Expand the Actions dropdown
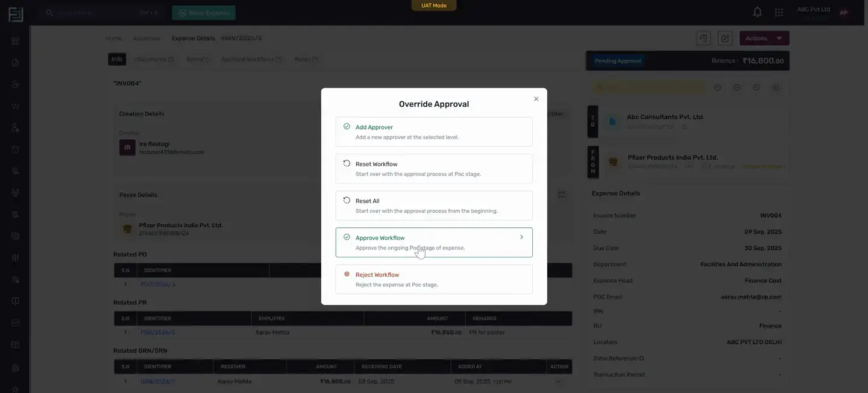Screen dimensions: 868x393 764,38
